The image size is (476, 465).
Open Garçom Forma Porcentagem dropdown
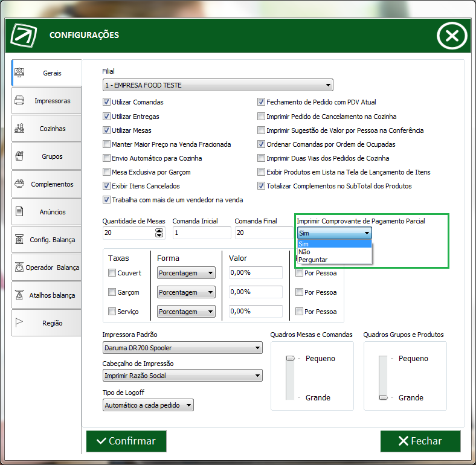click(x=186, y=292)
